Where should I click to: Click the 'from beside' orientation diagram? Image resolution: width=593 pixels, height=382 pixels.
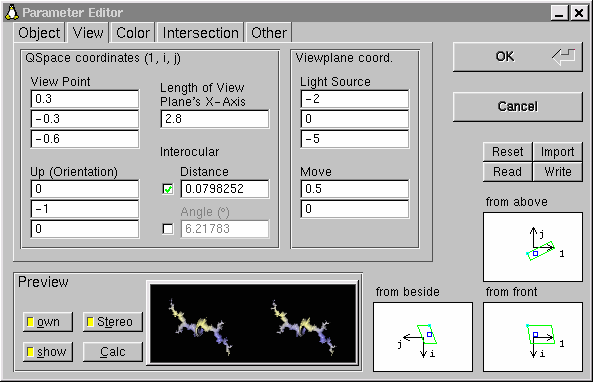point(423,337)
